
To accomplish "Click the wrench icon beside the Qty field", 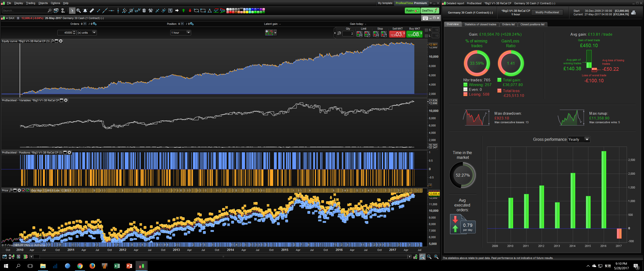I will tap(339, 33).
